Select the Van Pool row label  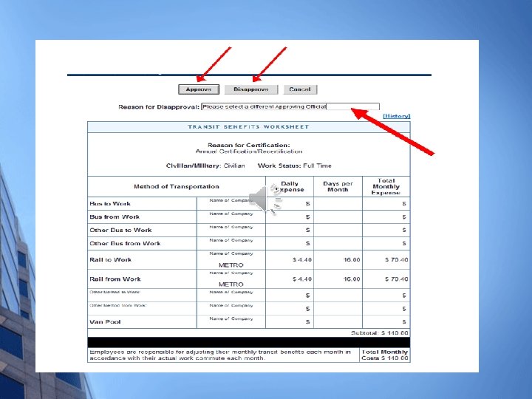coord(105,321)
